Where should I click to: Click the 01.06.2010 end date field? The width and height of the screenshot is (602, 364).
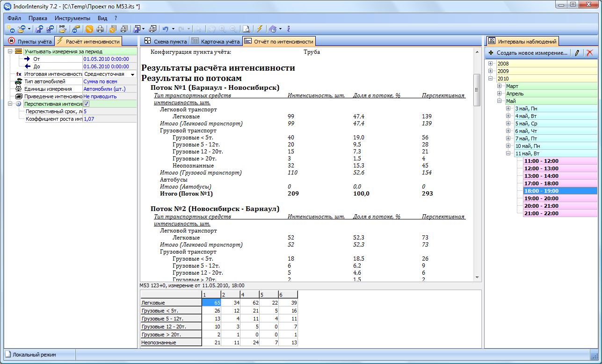pos(109,66)
